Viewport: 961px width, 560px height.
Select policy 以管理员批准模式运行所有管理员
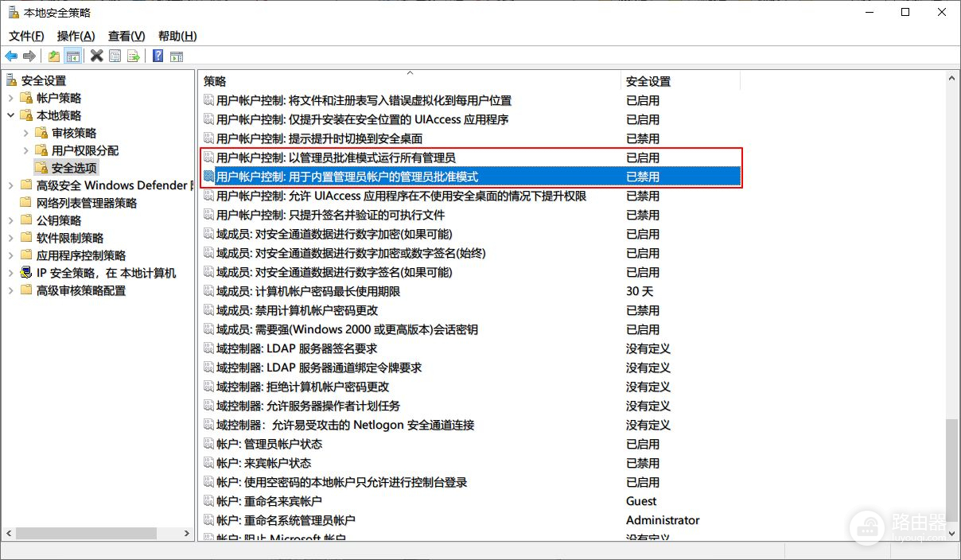pyautogui.click(x=336, y=157)
